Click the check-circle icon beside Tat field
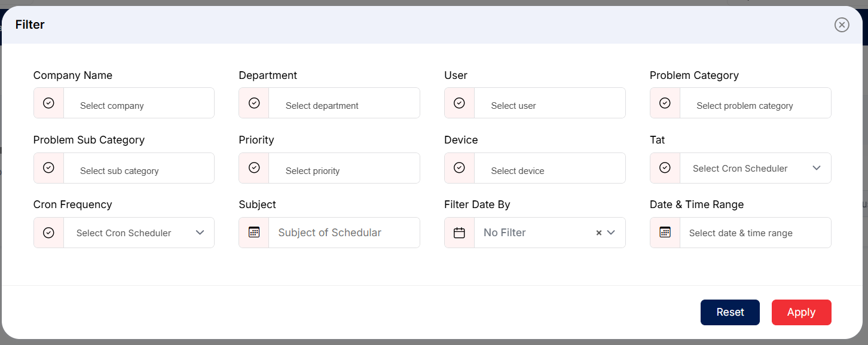868x345 pixels. (x=665, y=167)
